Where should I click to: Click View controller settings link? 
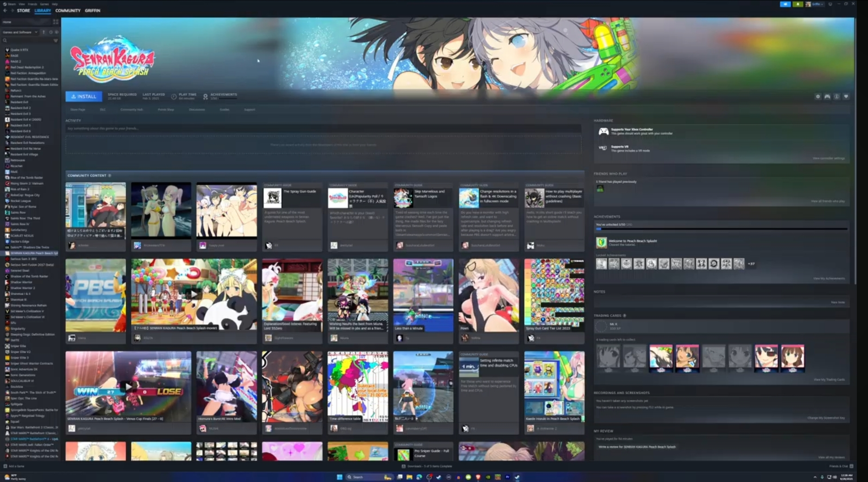pyautogui.click(x=828, y=158)
